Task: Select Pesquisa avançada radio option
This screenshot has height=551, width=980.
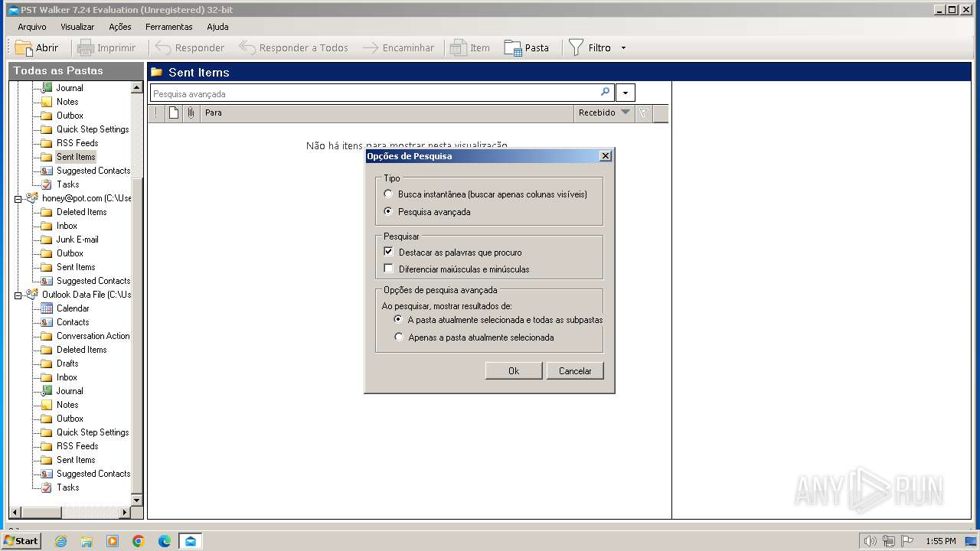Action: click(x=388, y=212)
